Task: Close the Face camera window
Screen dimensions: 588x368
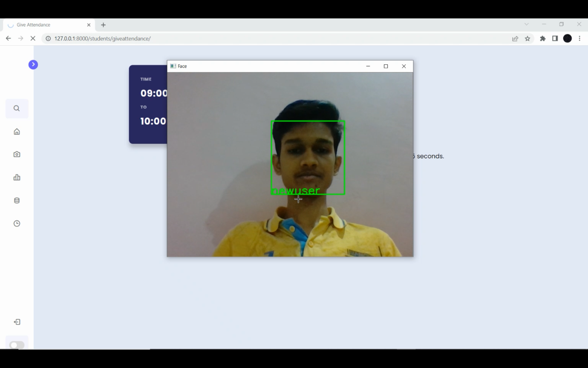Action: coord(404,66)
